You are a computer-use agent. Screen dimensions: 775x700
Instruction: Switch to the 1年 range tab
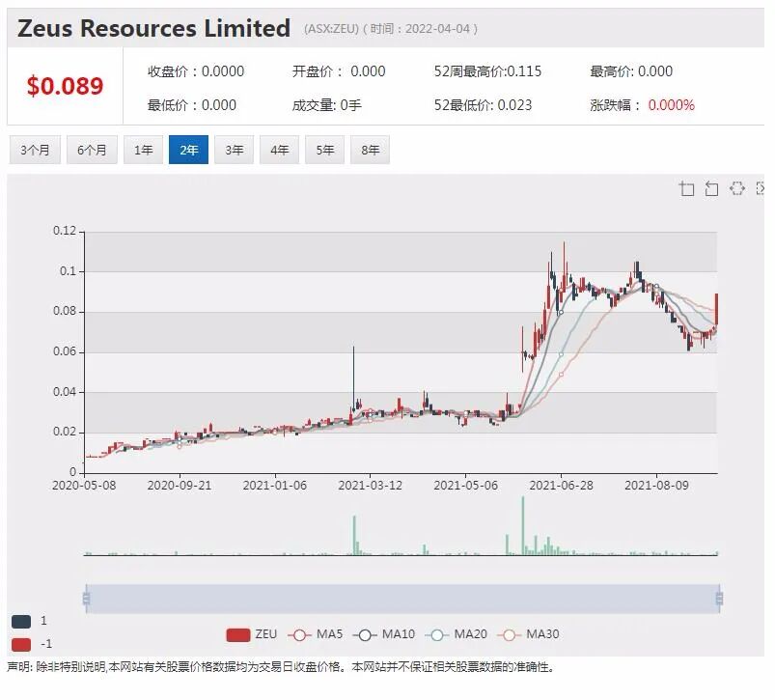pos(143,150)
